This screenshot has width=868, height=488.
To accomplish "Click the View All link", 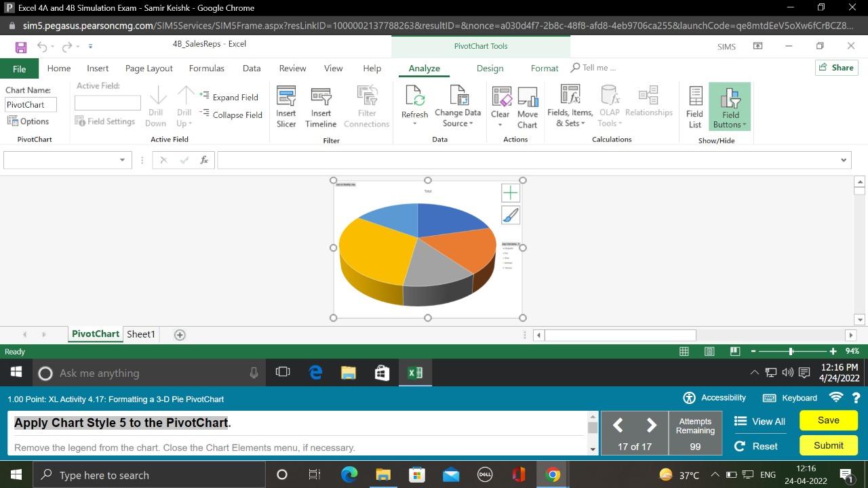I will click(x=759, y=421).
